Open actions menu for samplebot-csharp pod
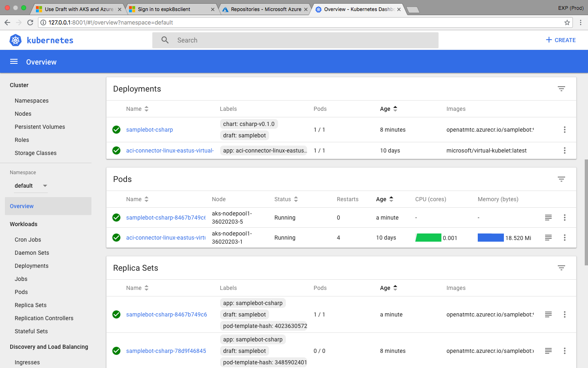588x368 pixels. (565, 218)
